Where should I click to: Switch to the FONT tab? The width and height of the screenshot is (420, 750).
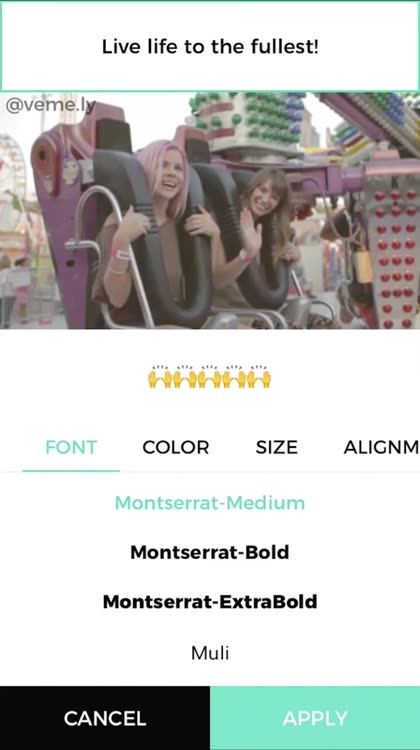pos(71,447)
